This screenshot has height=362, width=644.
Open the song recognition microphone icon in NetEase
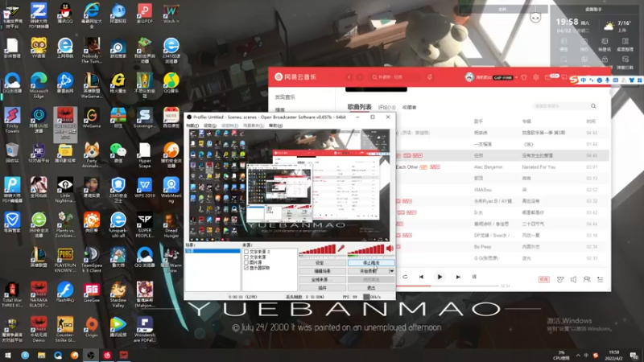point(430,76)
